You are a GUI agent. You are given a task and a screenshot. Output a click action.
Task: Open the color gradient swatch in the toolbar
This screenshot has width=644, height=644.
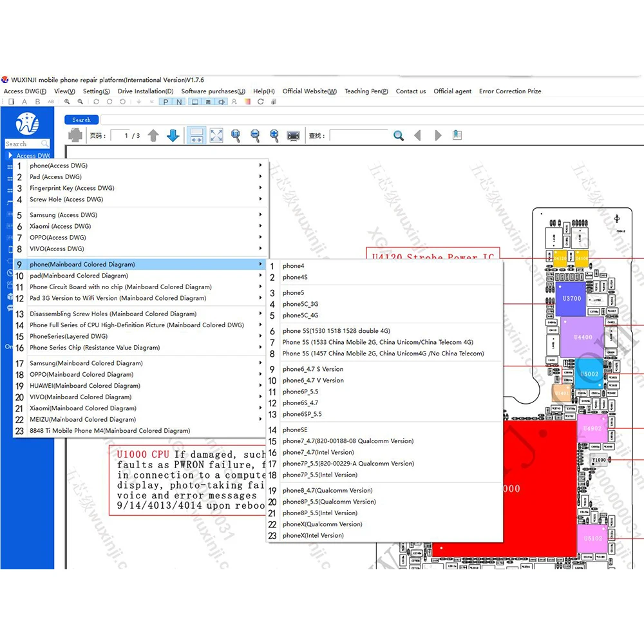coord(247,102)
